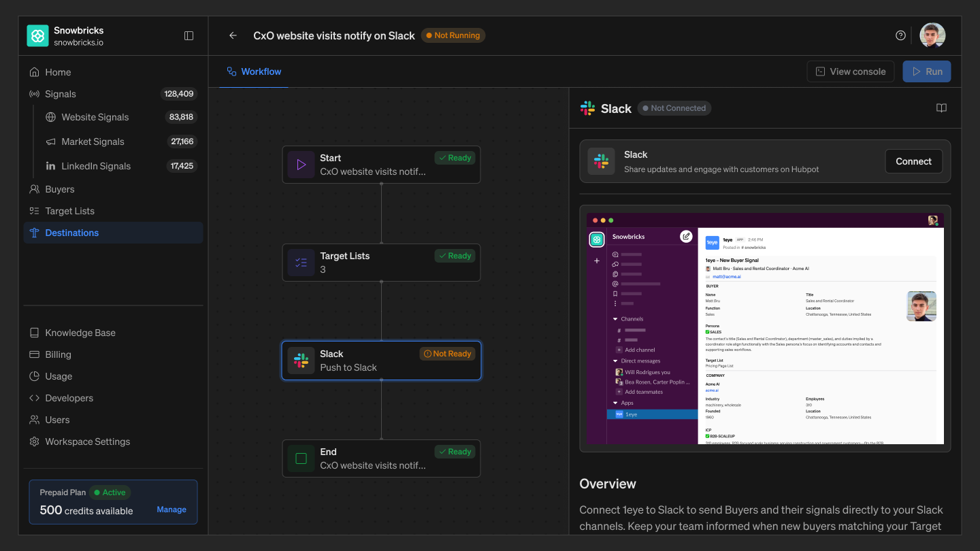This screenshot has width=980, height=551.
Task: Click the Slack node logo icon
Action: 301,361
